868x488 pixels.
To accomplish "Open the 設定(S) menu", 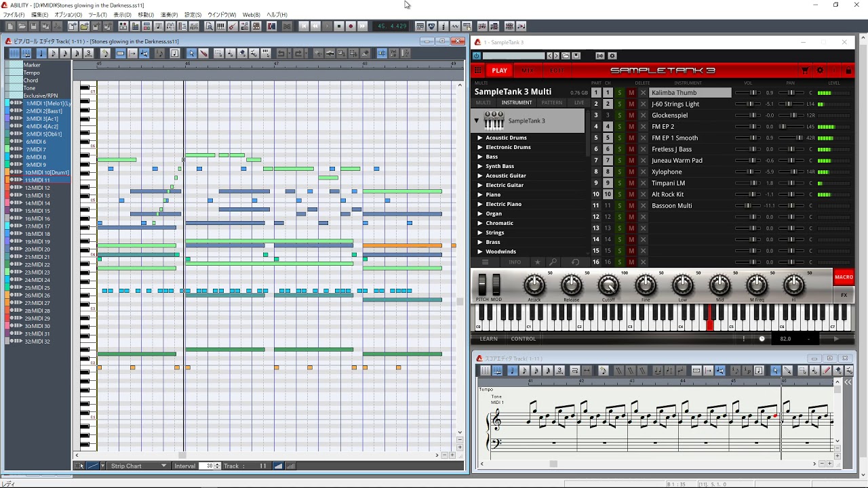I will click(x=193, y=15).
